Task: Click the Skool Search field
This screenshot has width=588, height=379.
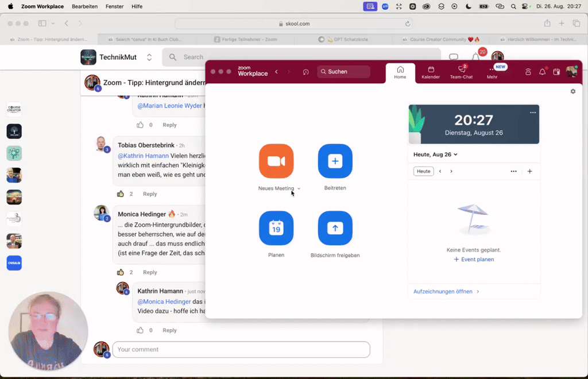Action: [x=302, y=57]
